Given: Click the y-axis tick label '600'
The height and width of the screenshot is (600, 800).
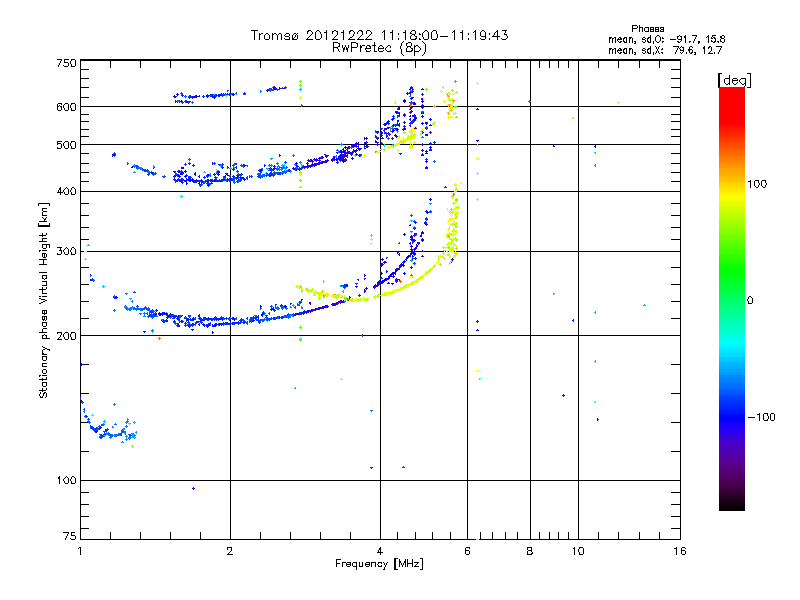Looking at the screenshot, I should 66,107.
